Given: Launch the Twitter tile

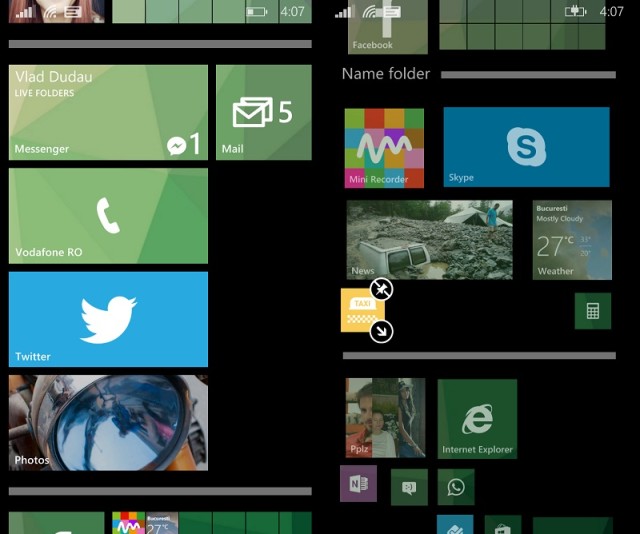Looking at the screenshot, I should coord(108,319).
